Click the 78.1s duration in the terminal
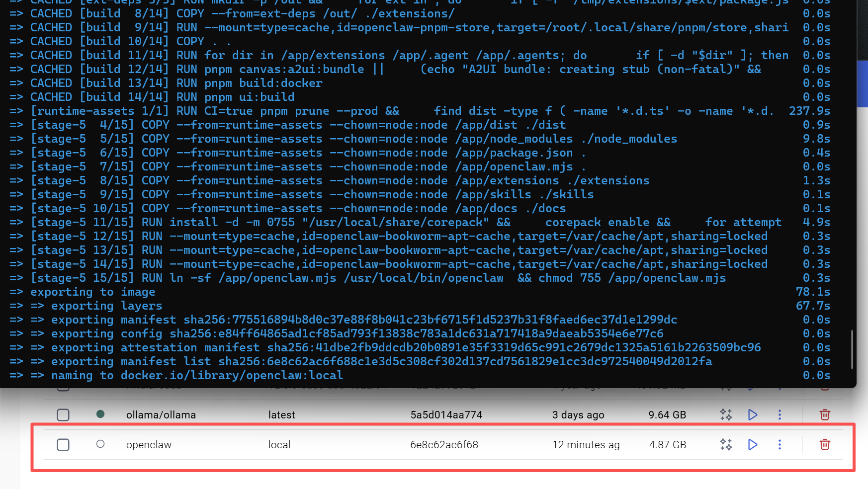 pos(813,292)
